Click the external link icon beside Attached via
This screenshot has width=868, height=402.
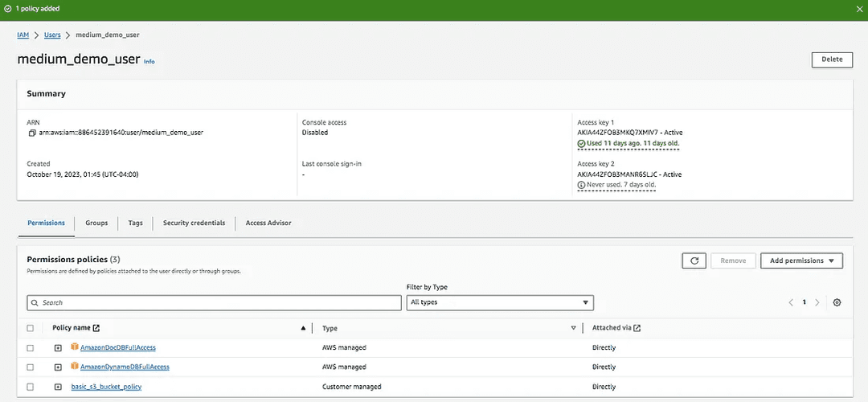point(637,328)
